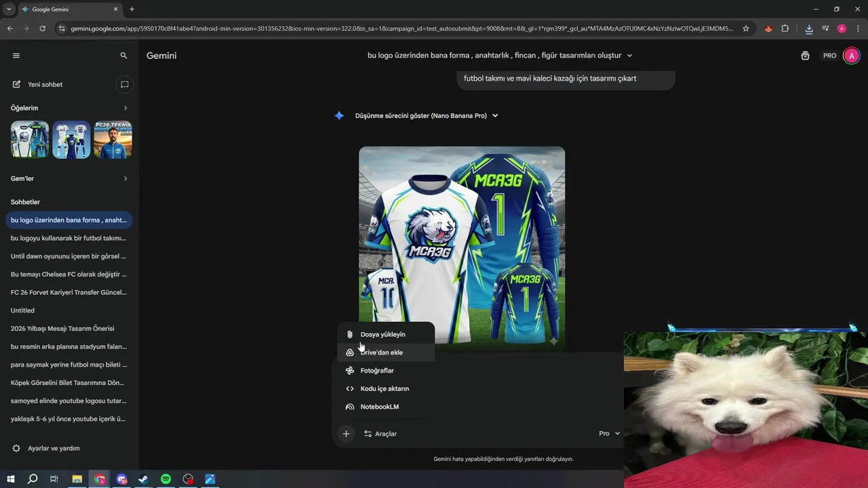Screen dimensions: 868x488
Task: Close the Google Gemini tab
Action: point(115,9)
